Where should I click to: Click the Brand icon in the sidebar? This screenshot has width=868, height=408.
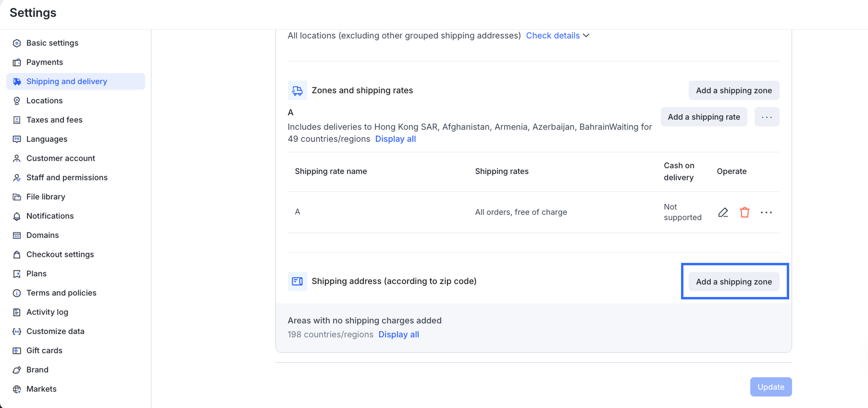click(x=17, y=370)
